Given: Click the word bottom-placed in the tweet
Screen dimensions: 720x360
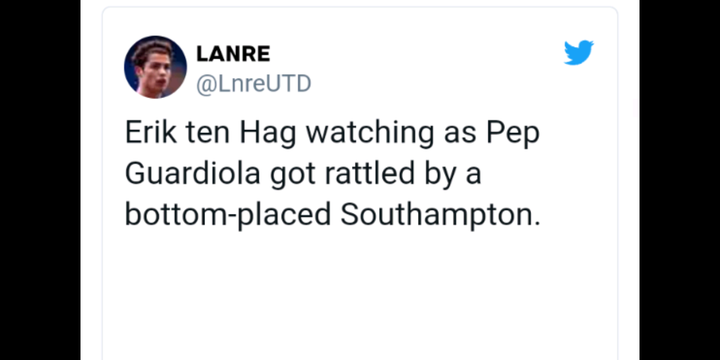Looking at the screenshot, I should pos(228,215).
